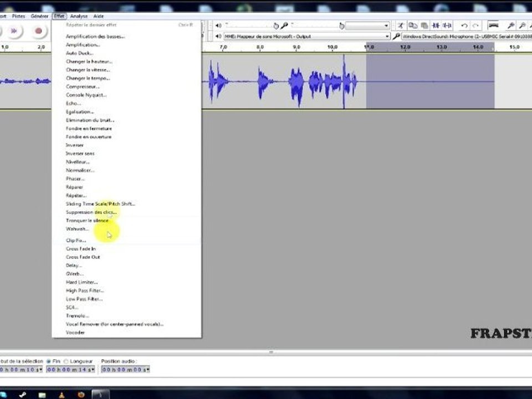532x399 pixels.
Task: Choose Fondre en ouverture
Action: pos(126,137)
